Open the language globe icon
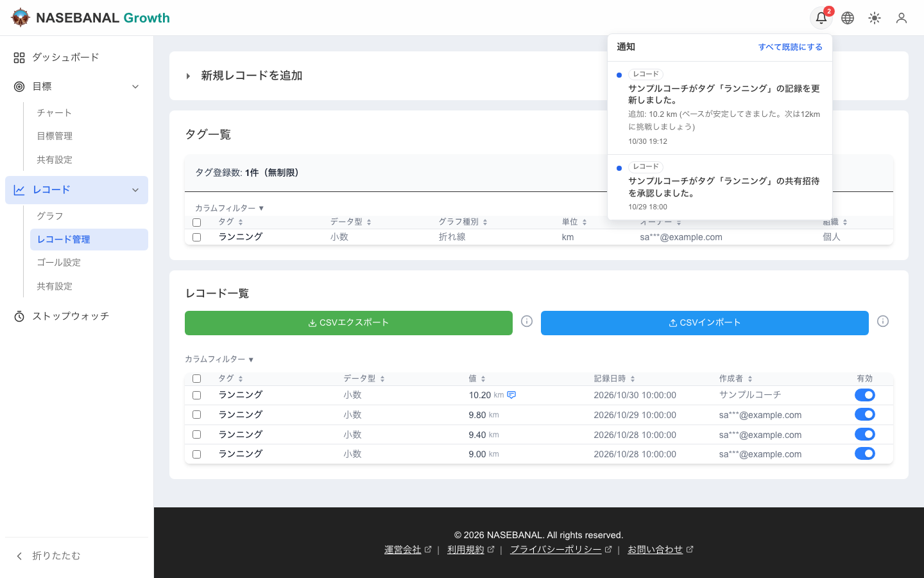Screen dimensions: 924x578 click(x=848, y=18)
